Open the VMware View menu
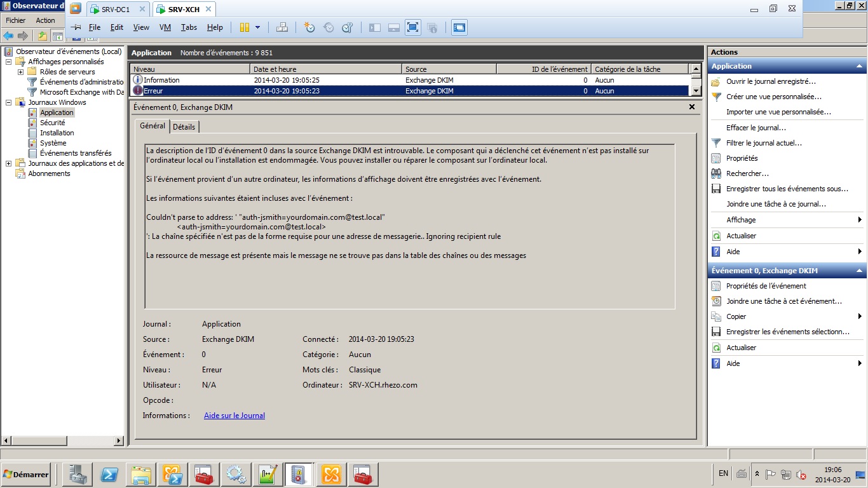868x488 pixels. [141, 27]
